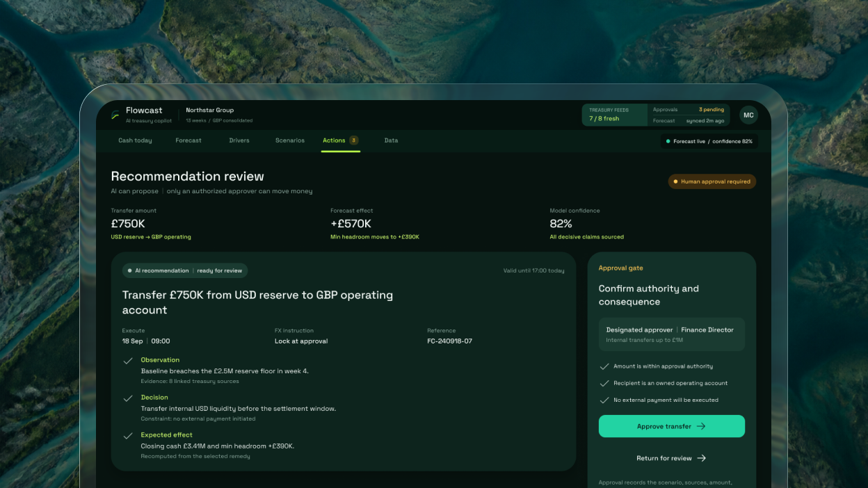Select the Actions tab
868x488 pixels.
341,140
